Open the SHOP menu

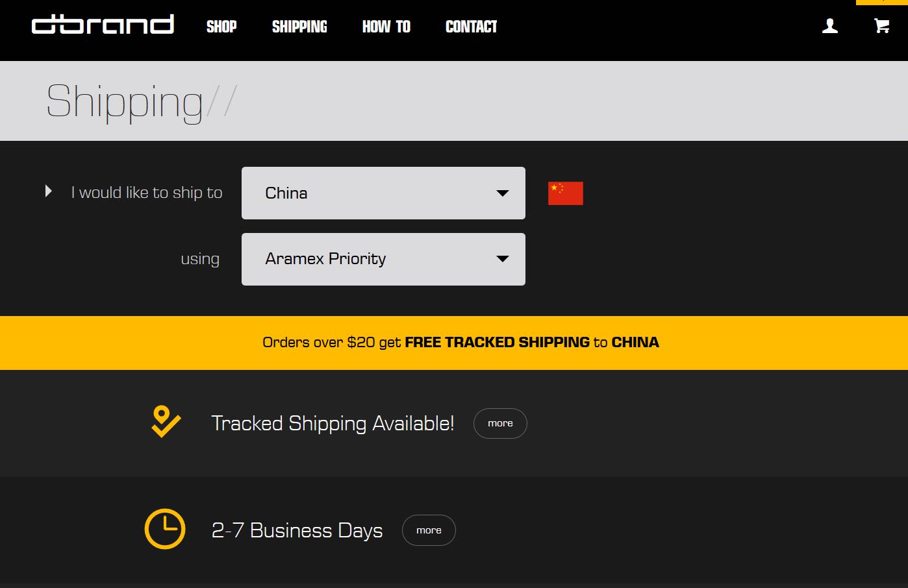coord(221,27)
